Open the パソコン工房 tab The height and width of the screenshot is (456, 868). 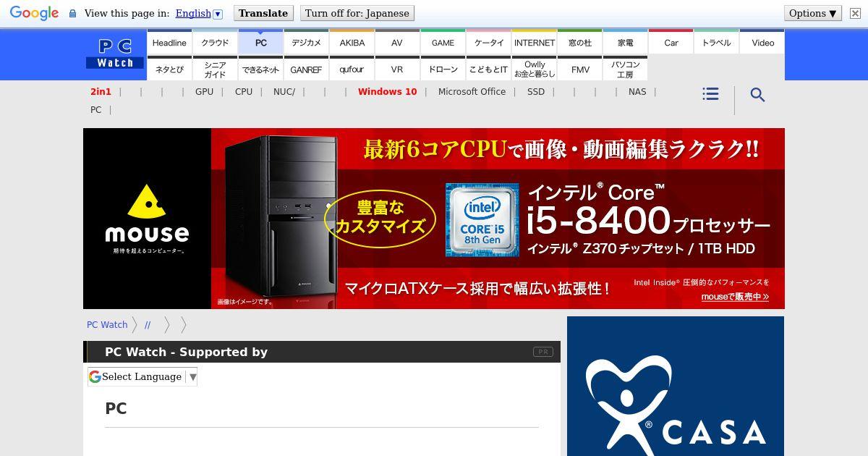626,69
